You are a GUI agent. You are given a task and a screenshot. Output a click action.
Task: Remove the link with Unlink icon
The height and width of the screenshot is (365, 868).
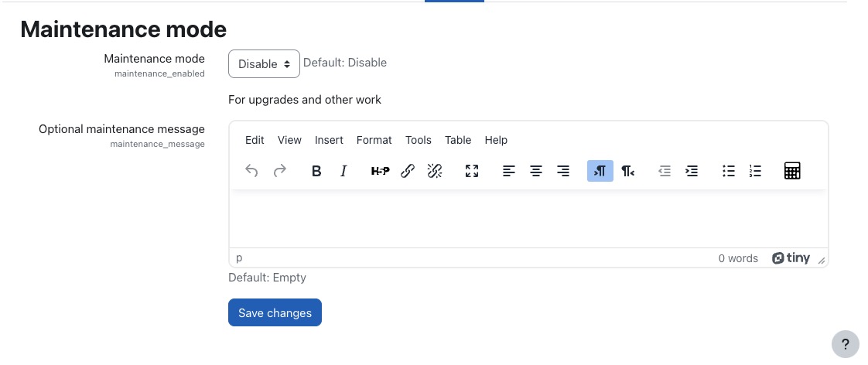435,171
